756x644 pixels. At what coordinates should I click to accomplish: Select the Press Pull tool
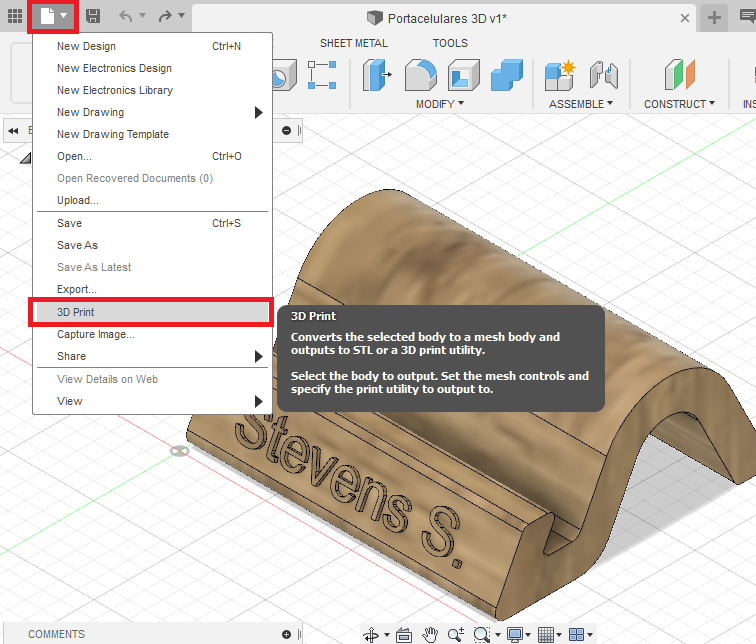(377, 75)
